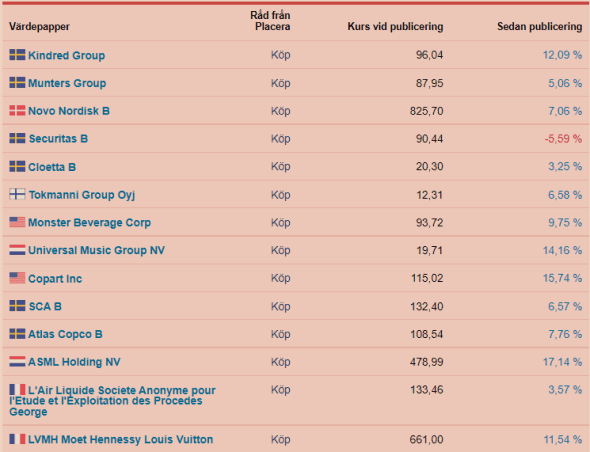Click the price 132,40 for SCA B
This screenshot has width=590, height=452.
(x=427, y=306)
